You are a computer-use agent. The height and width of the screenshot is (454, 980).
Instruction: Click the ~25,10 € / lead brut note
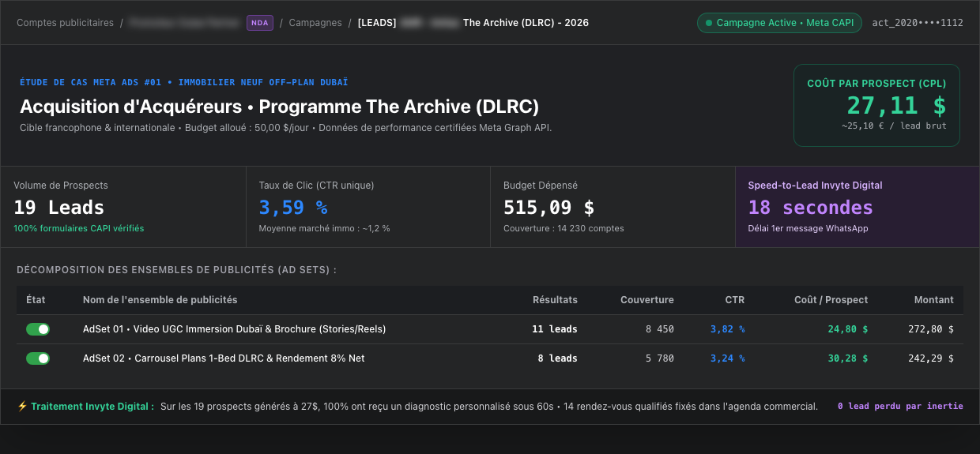[x=894, y=126]
